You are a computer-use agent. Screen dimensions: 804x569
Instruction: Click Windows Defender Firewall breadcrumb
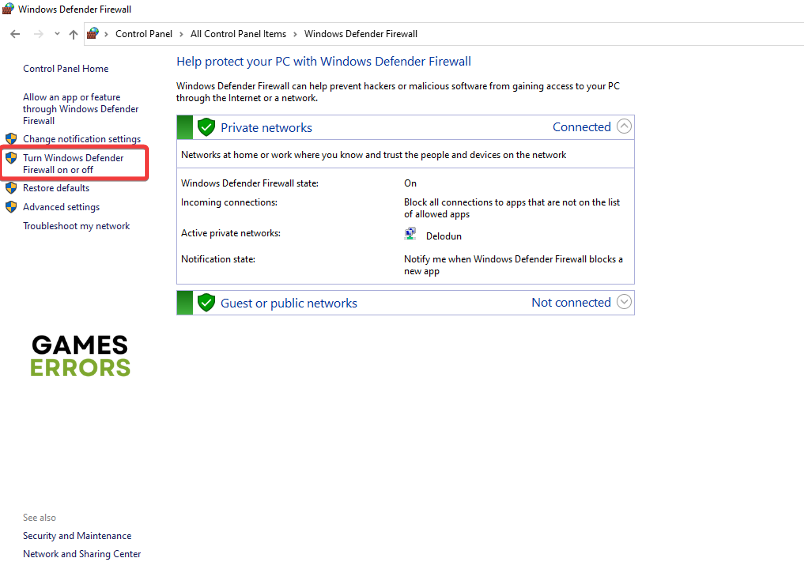point(360,34)
